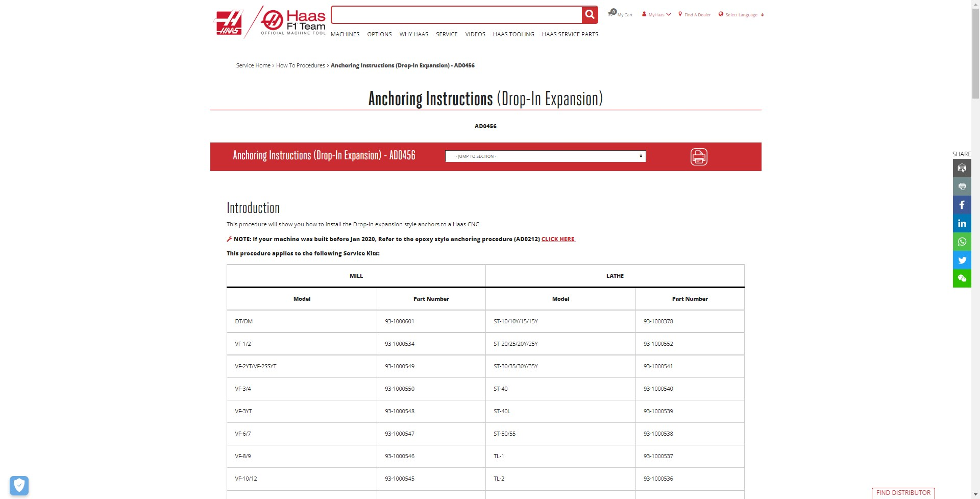Select part number 93-1000548
Screen dimensions: 980x499
coord(431,411)
